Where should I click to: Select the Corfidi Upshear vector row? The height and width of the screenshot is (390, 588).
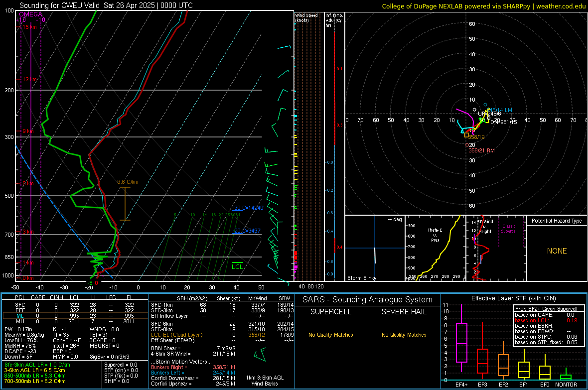click(193, 384)
